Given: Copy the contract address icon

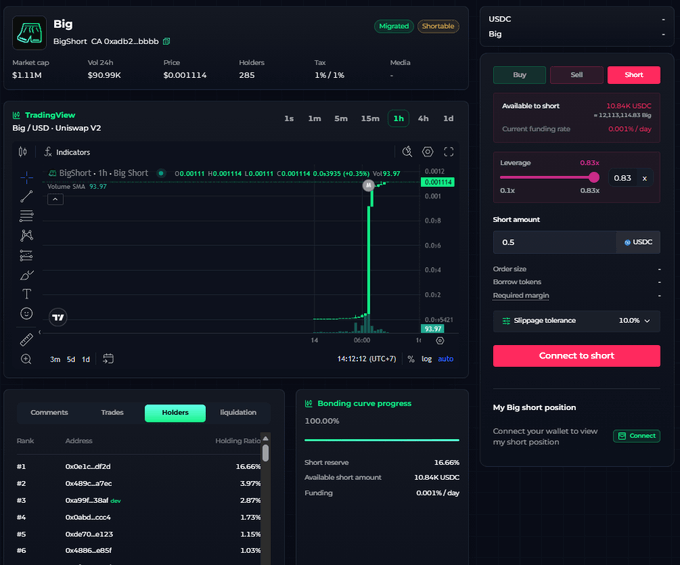Looking at the screenshot, I should tap(167, 41).
